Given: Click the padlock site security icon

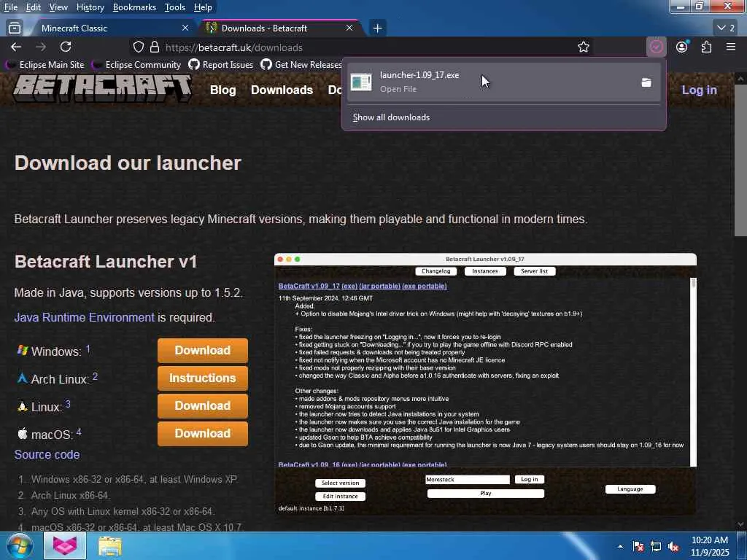Looking at the screenshot, I should coord(155,47).
